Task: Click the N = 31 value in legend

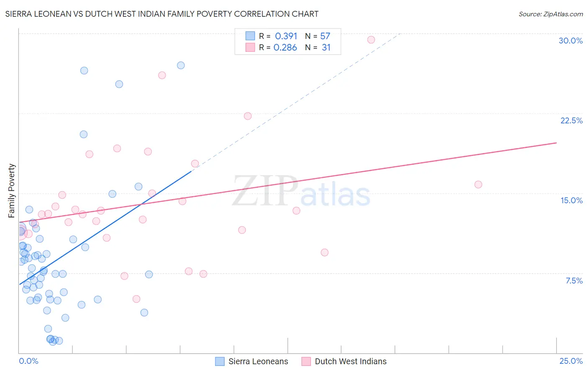Action: [317, 47]
